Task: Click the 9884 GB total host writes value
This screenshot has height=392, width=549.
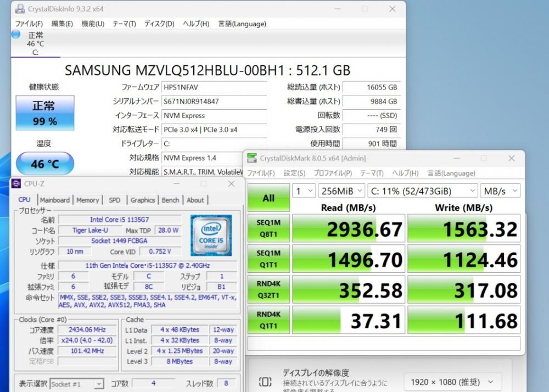Action: coord(371,102)
